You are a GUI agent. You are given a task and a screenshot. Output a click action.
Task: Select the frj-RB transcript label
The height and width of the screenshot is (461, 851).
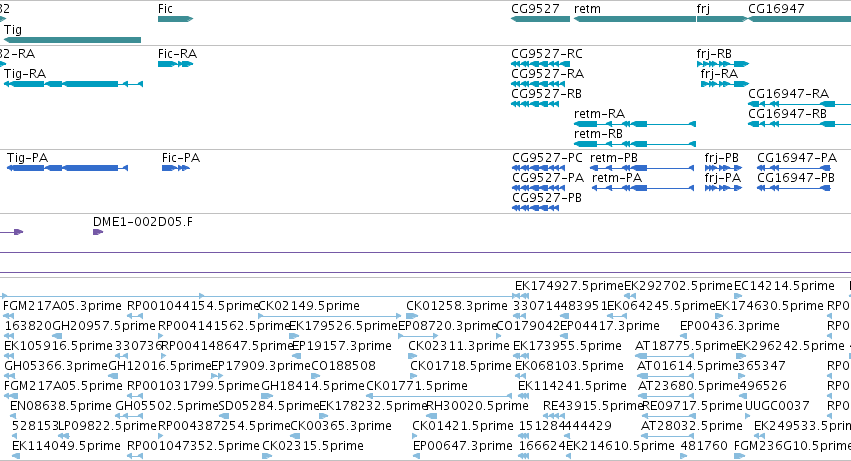coord(714,54)
